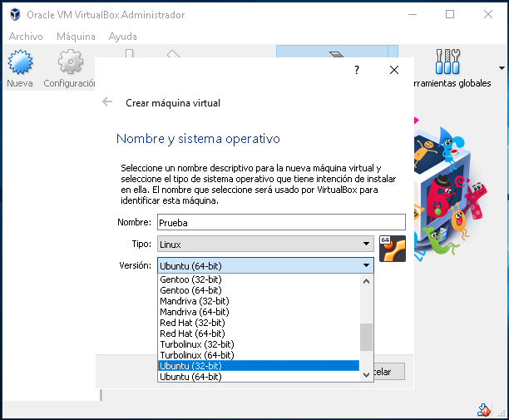Screen dimensions: 509x420
Task: Click the window resize grip corner
Action: click(502, 413)
